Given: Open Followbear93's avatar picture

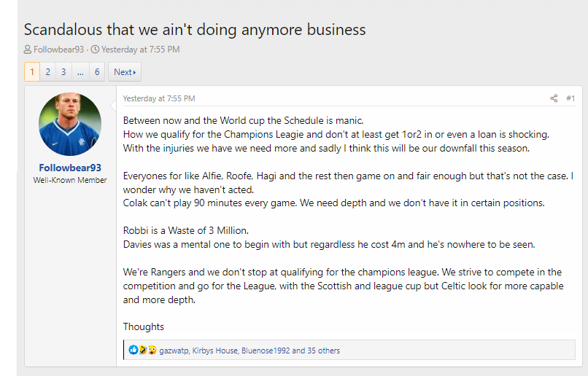Looking at the screenshot, I should click(x=70, y=124).
